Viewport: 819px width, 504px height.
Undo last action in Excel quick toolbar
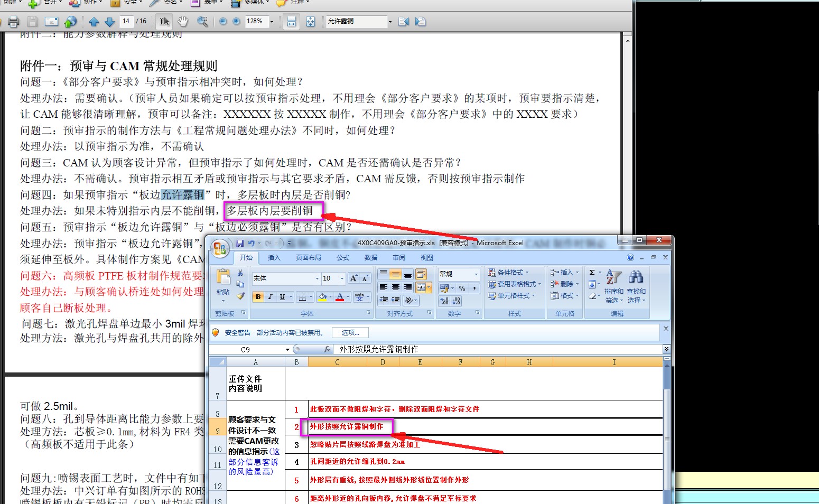252,243
